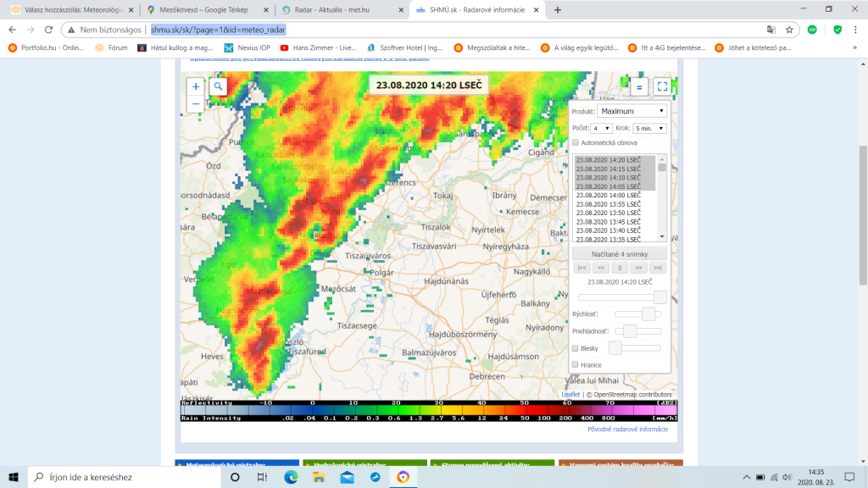Pause the radar animation playback

coord(619,268)
